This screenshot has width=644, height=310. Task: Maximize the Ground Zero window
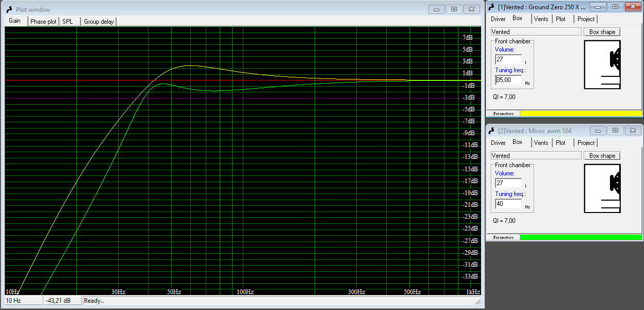pyautogui.click(x=615, y=7)
